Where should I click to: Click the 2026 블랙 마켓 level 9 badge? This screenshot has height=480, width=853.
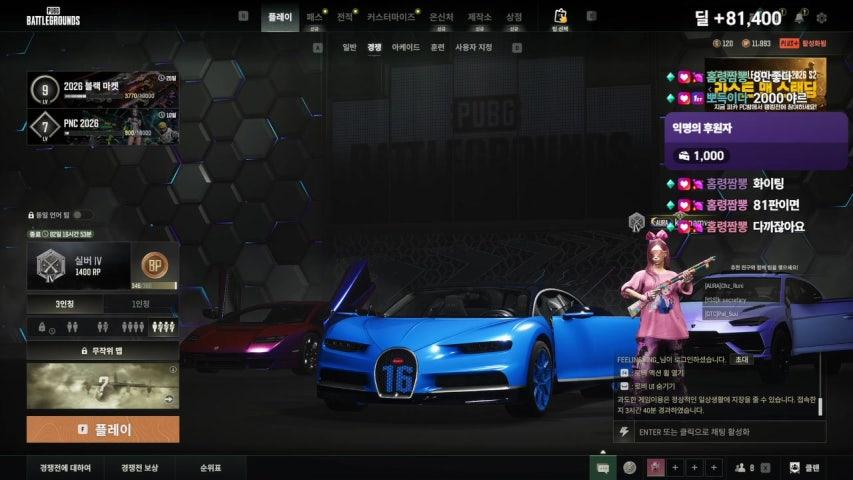click(x=45, y=90)
